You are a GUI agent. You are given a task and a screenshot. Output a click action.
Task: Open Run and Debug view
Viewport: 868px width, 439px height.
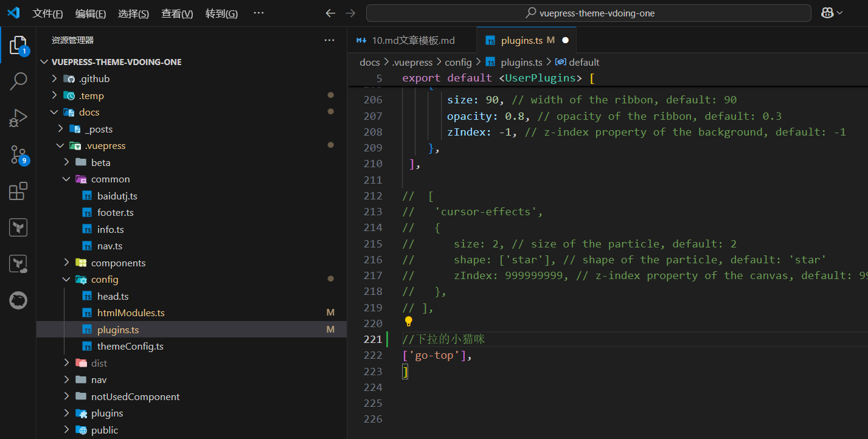(18, 118)
